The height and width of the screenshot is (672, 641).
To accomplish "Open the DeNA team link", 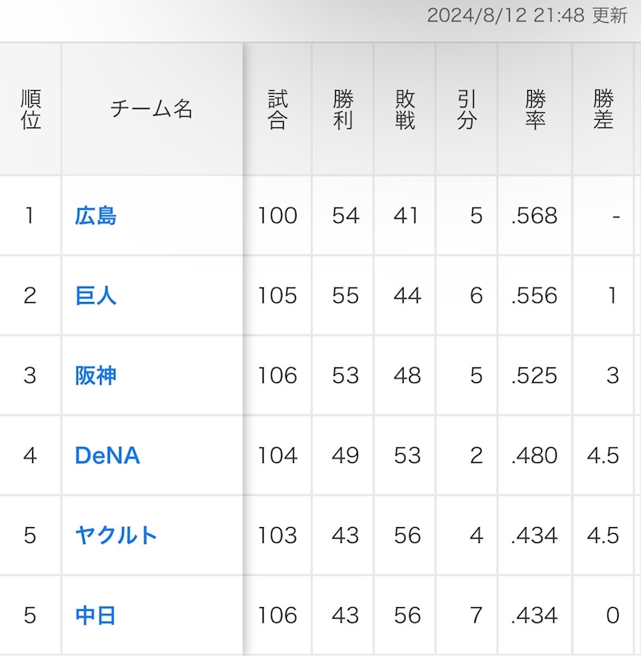I will (x=107, y=455).
